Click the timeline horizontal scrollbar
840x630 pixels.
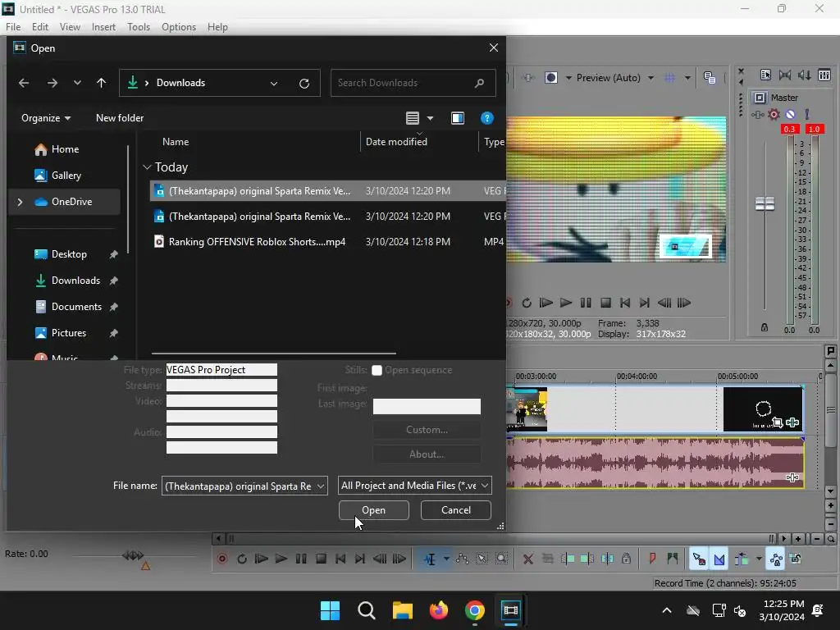tap(501, 538)
